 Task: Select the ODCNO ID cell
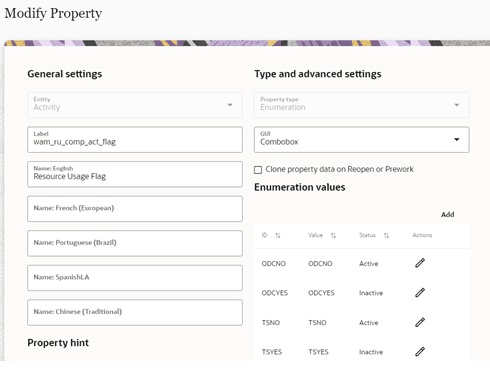pyautogui.click(x=274, y=263)
